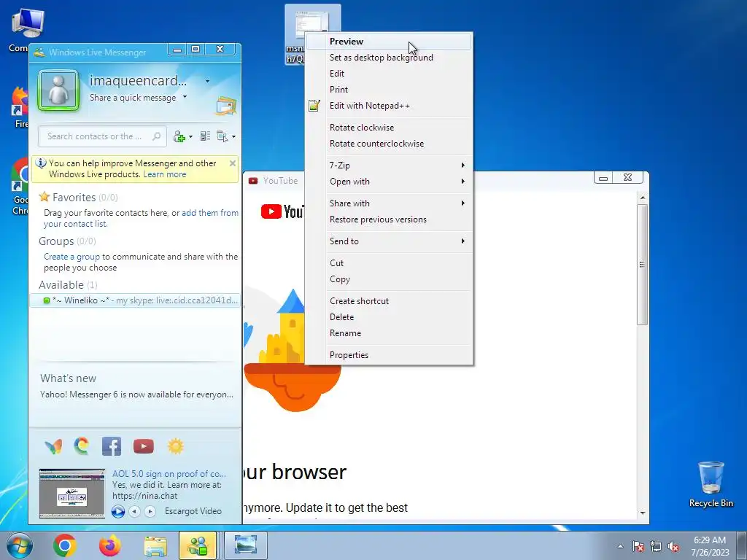747x560 pixels.
Task: Choose Edit with Notepad++
Action: (389, 106)
